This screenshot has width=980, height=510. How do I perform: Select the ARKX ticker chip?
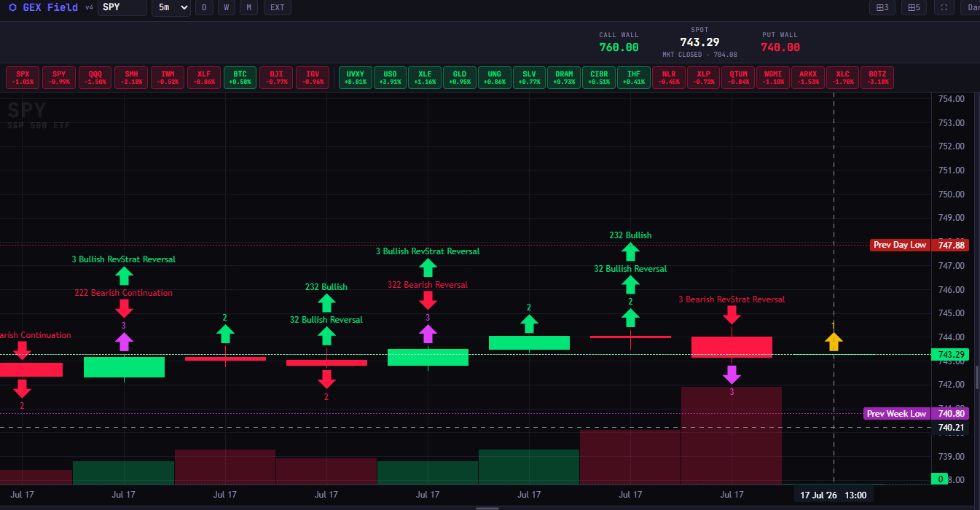tap(808, 77)
